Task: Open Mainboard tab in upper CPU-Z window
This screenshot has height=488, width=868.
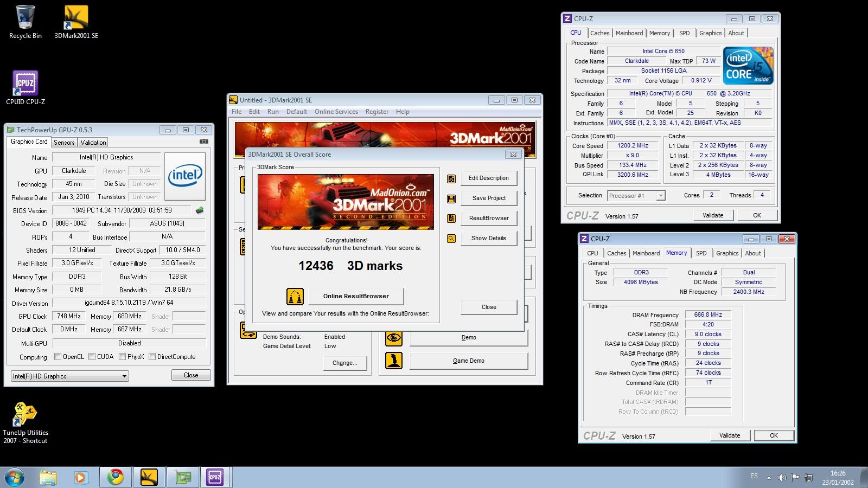Action: point(629,33)
